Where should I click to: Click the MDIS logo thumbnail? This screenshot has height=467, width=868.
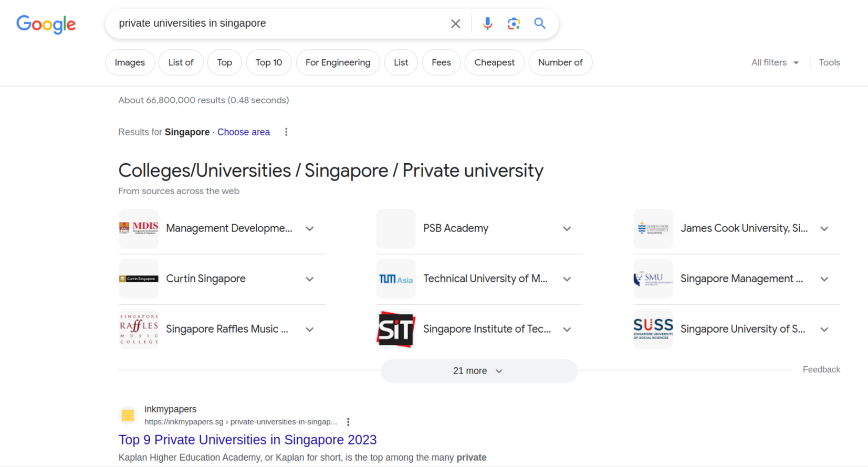click(139, 229)
